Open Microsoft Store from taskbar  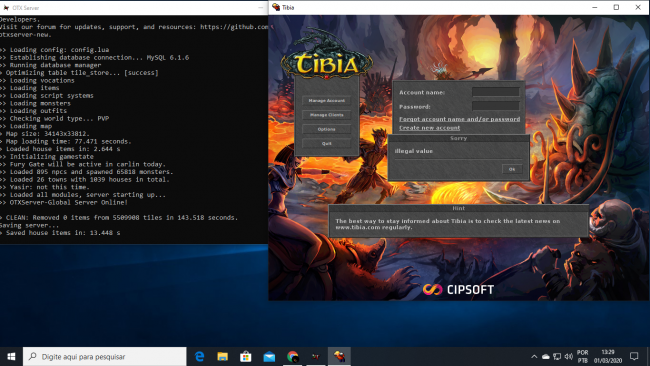tap(246, 356)
